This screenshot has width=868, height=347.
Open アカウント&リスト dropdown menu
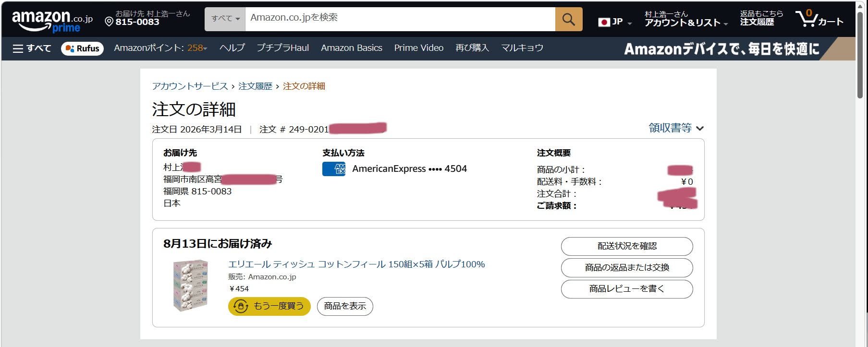click(x=686, y=19)
